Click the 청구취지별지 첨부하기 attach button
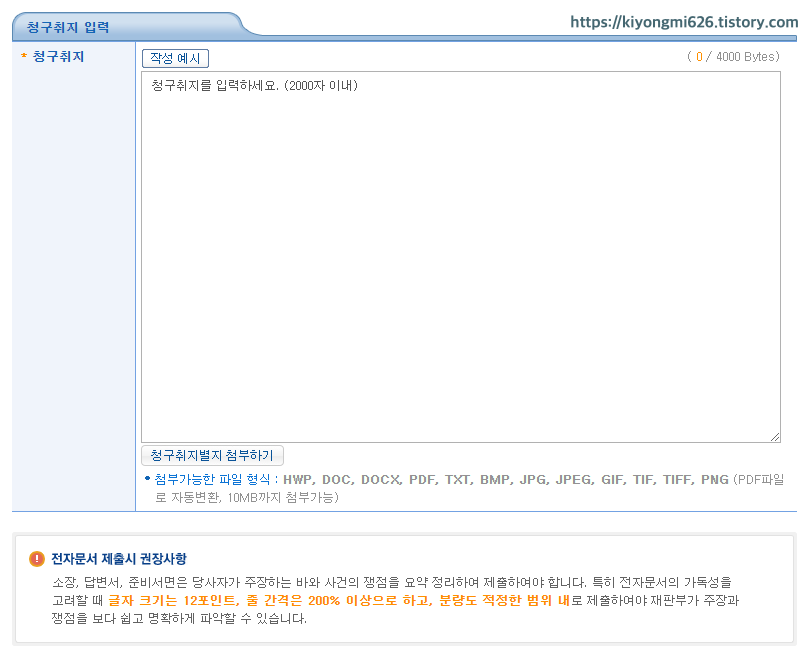The height and width of the screenshot is (660, 806). 214,455
